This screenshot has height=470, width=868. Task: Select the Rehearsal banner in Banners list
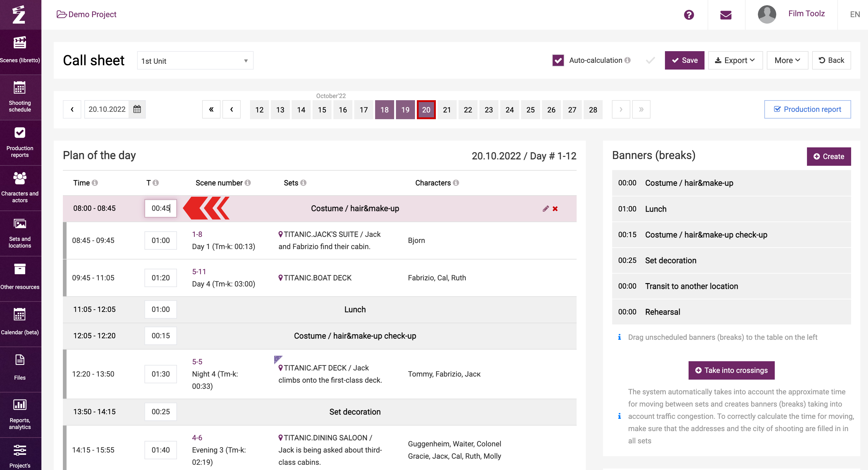coord(731,312)
